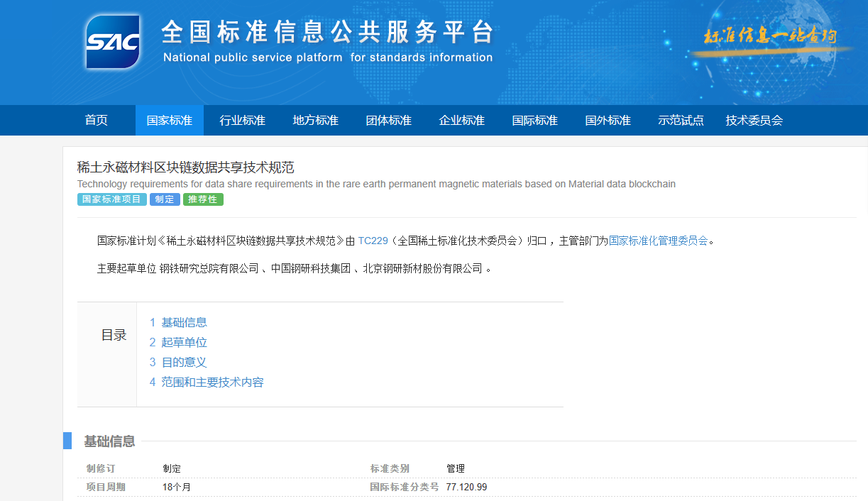Select the 国家标准 navigation tab

(x=170, y=121)
